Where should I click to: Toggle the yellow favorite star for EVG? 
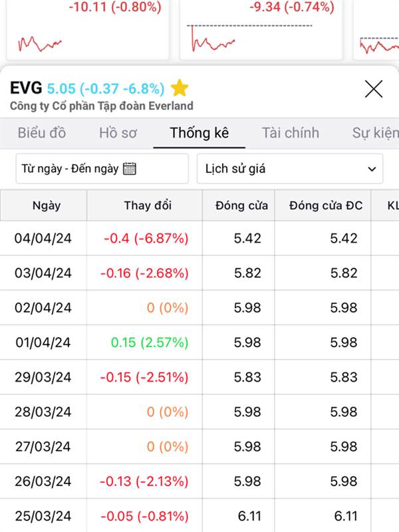180,88
